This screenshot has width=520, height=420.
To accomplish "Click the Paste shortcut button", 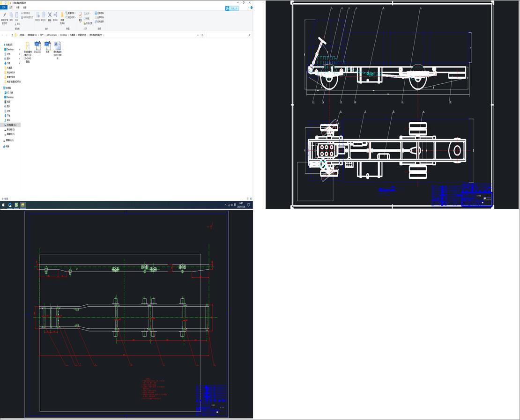I will (27, 17).
